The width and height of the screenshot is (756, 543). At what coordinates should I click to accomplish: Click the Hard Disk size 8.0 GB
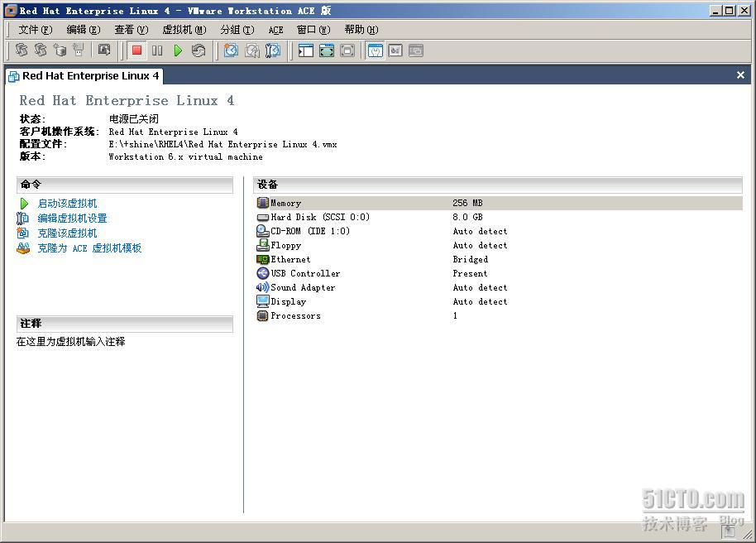(467, 217)
